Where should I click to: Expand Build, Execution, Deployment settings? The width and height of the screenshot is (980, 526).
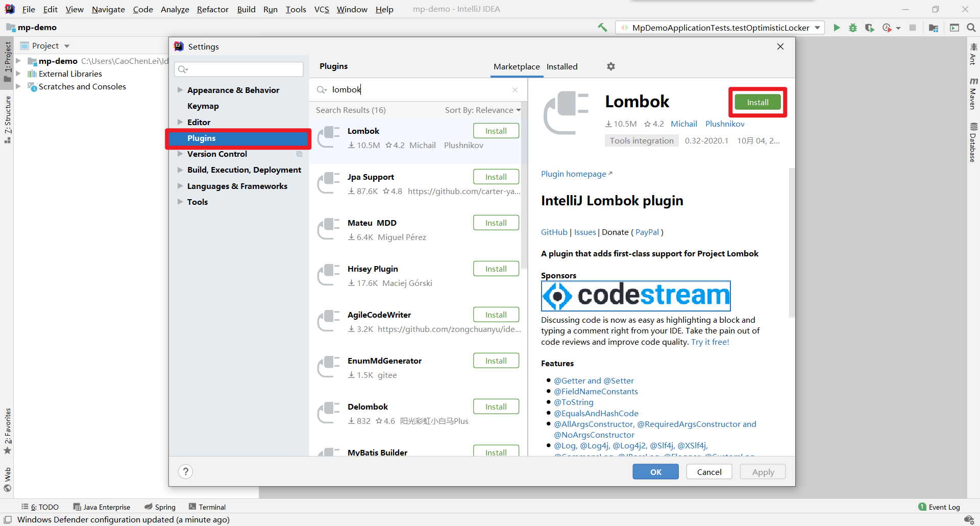(x=180, y=170)
